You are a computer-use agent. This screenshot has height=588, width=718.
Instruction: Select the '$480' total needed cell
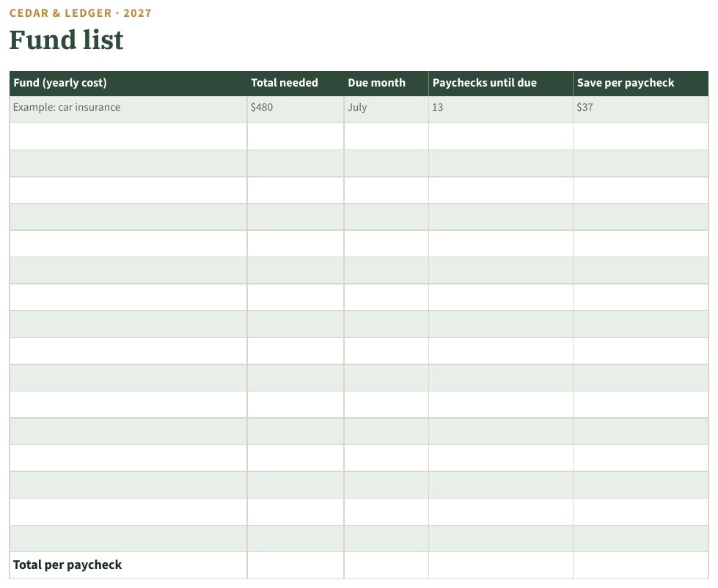tap(296, 109)
